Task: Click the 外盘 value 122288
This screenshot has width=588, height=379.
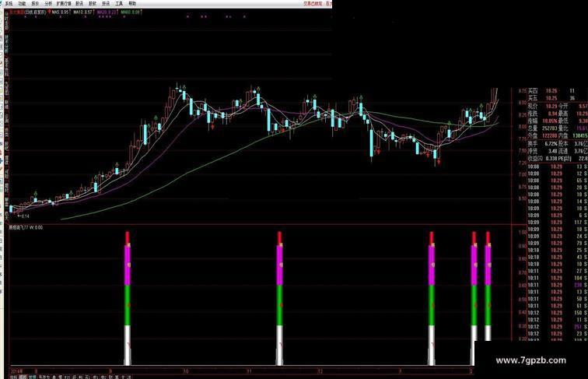Action: (x=550, y=135)
